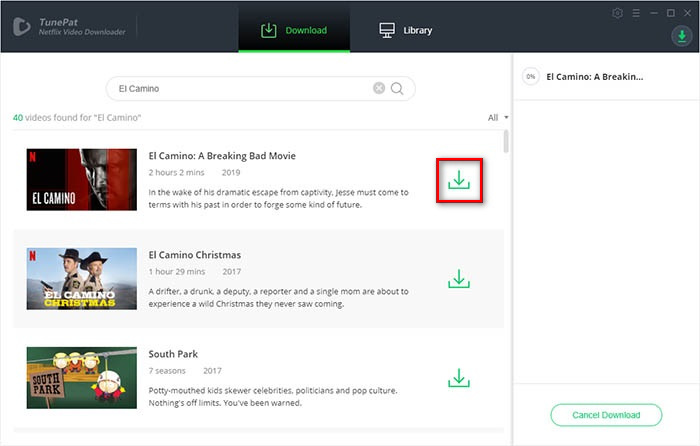The image size is (700, 446).
Task: Click the El Camino Christmas description
Action: coord(279,298)
